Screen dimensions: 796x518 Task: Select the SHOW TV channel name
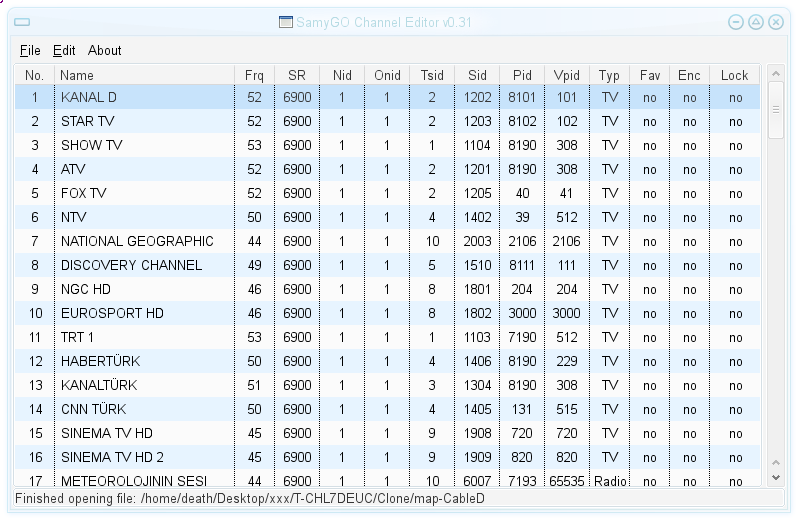(x=92, y=145)
